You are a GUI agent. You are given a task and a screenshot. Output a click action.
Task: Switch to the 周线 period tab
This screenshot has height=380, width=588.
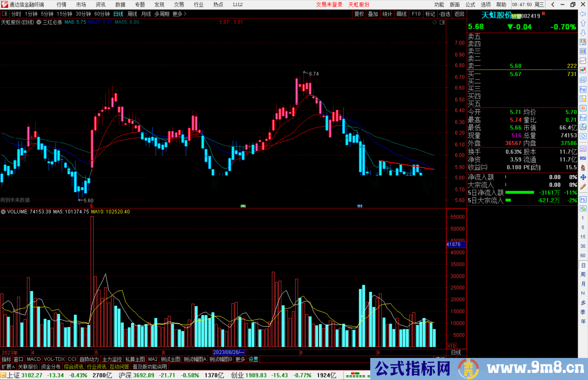click(x=132, y=14)
